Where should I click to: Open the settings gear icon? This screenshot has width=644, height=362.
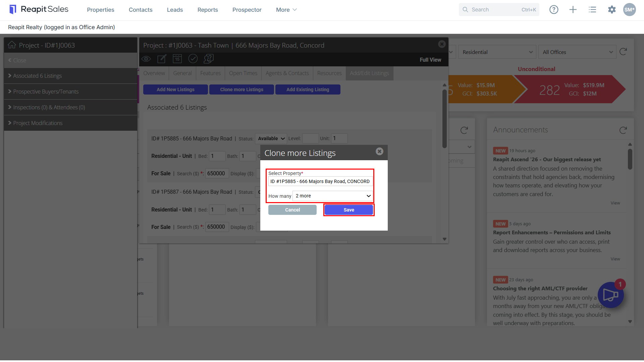(x=612, y=10)
